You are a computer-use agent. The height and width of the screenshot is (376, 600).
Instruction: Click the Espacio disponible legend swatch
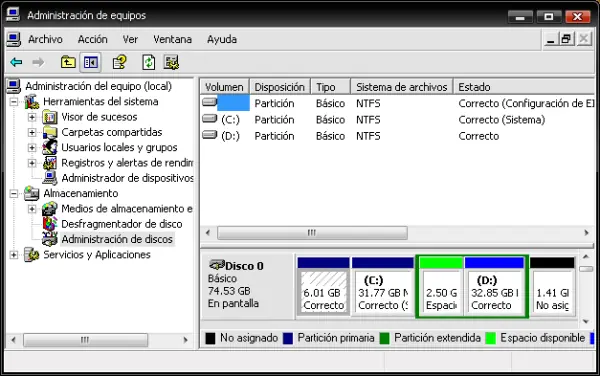(490, 338)
